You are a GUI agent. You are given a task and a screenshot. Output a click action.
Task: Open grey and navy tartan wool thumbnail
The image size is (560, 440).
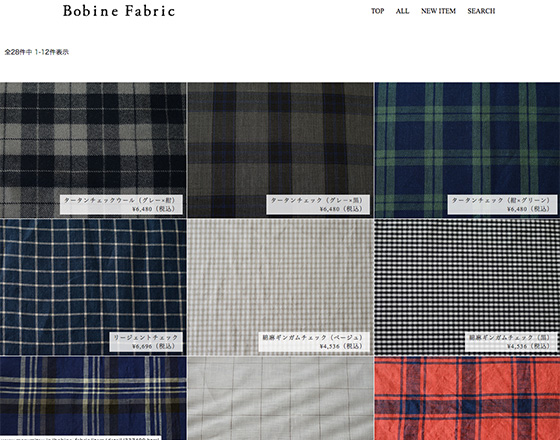pos(93,150)
